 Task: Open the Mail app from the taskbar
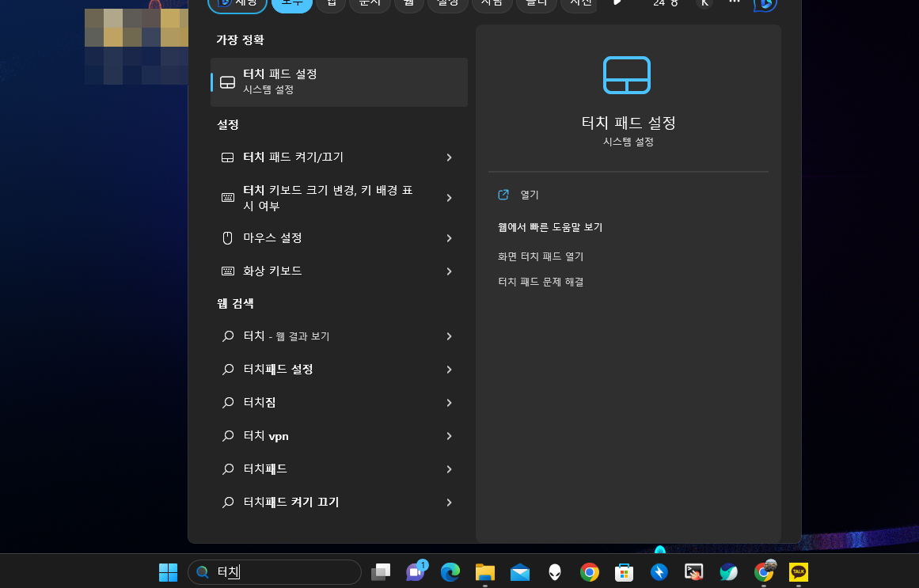[x=520, y=572]
